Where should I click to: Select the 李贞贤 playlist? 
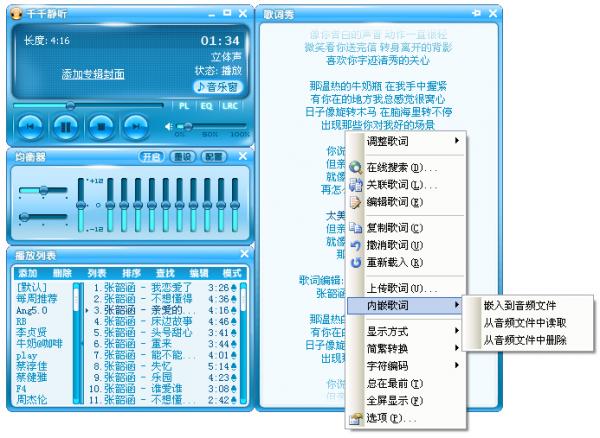tap(31, 332)
